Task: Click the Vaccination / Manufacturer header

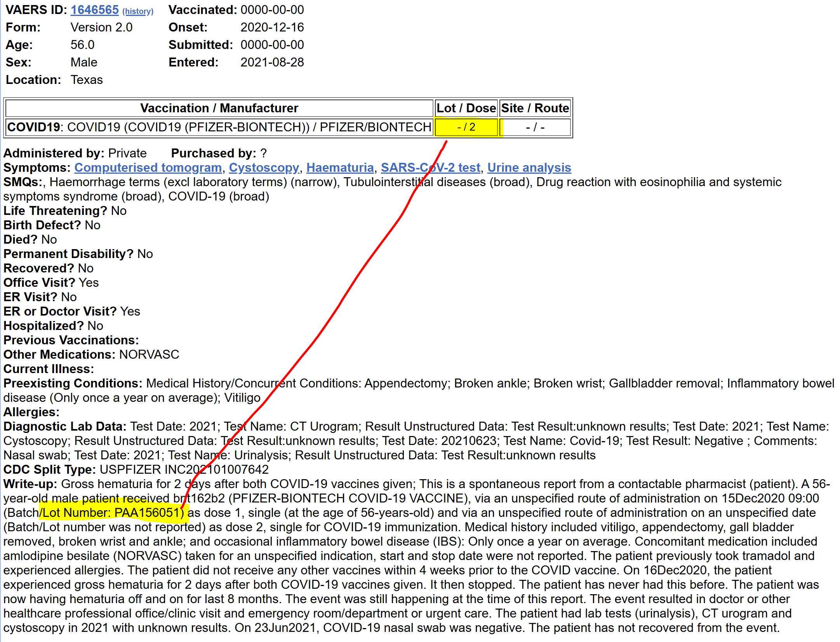Action: pos(219,108)
